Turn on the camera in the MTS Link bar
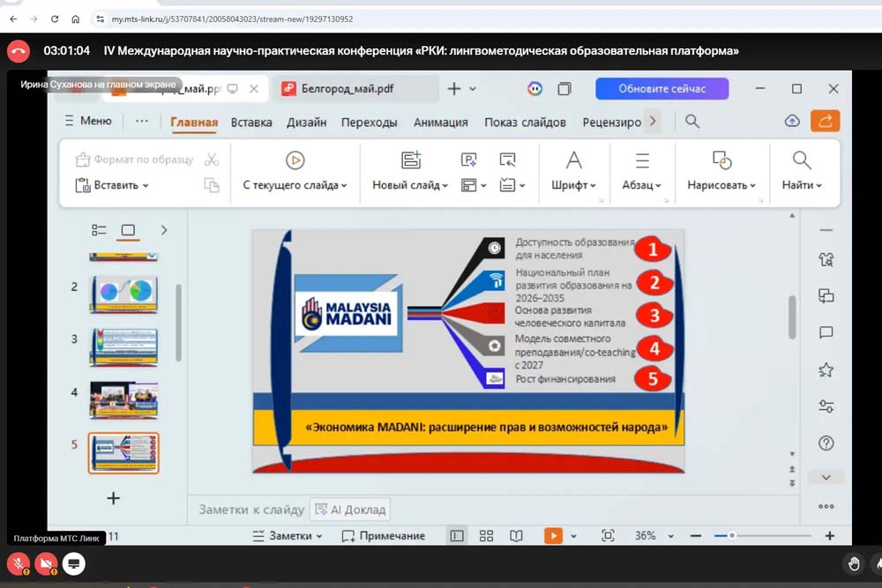Image resolution: width=882 pixels, height=588 pixels. [x=46, y=563]
